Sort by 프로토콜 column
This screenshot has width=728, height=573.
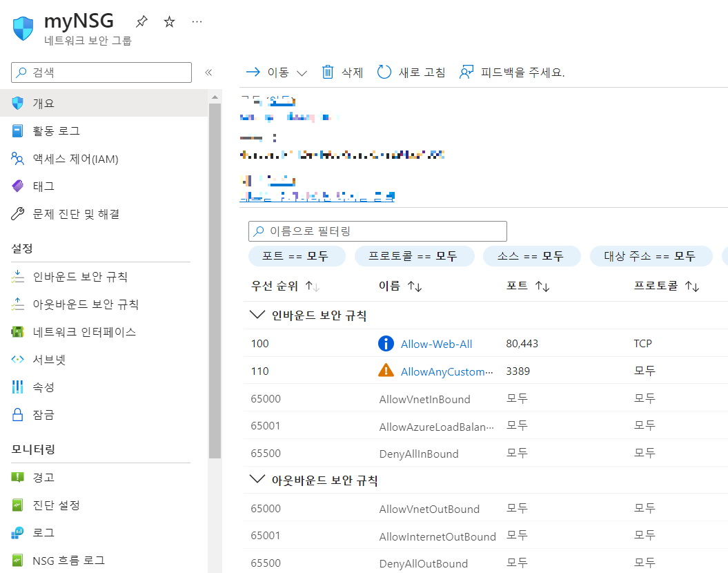pyautogui.click(x=667, y=286)
